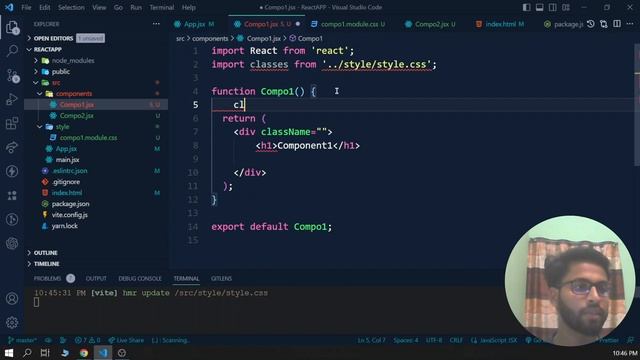Expand the Outline section
This screenshot has width=640, height=360.
[x=45, y=253]
